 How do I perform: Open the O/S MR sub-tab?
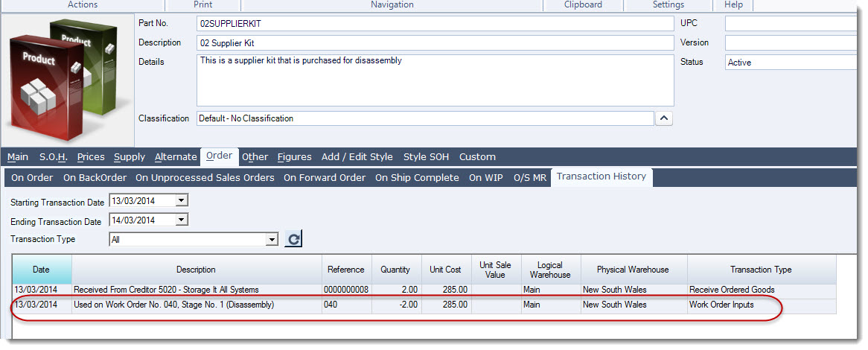(530, 178)
